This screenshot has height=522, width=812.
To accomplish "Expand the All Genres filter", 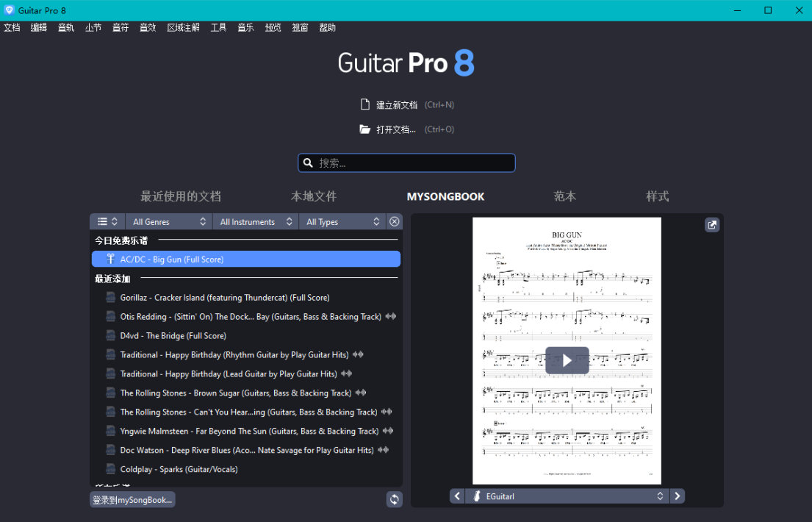I will point(169,222).
